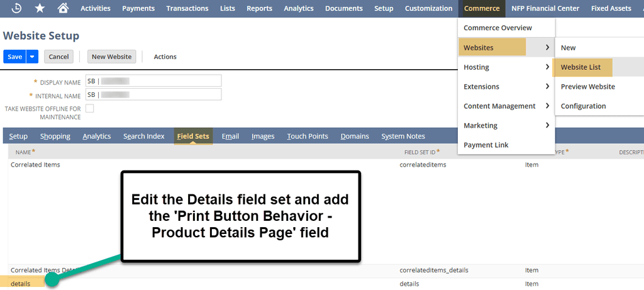Open the Activities menu

pyautogui.click(x=96, y=8)
